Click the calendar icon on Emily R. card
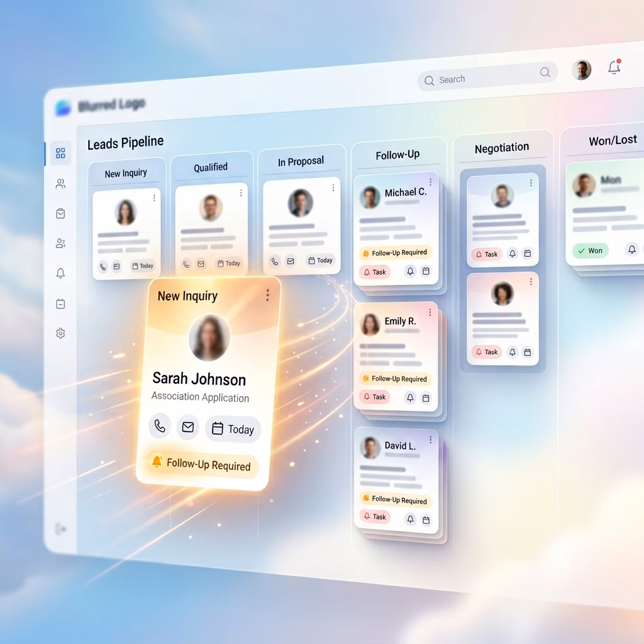The image size is (644, 644). tap(426, 398)
